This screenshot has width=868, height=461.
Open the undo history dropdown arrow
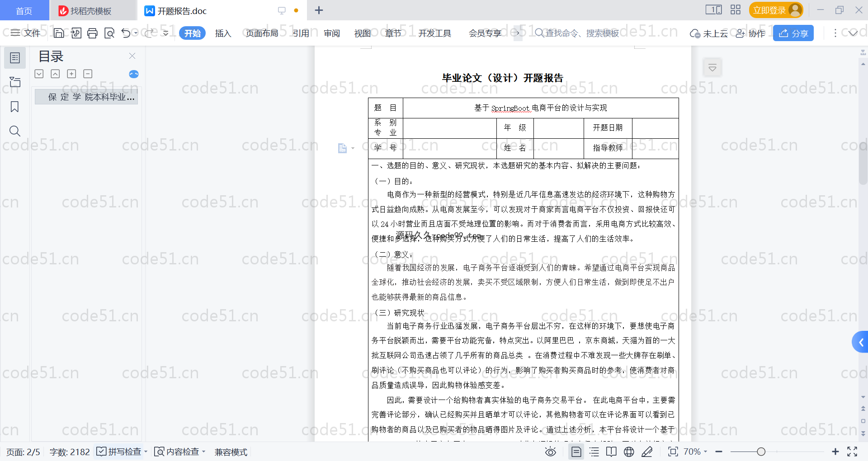coord(136,33)
